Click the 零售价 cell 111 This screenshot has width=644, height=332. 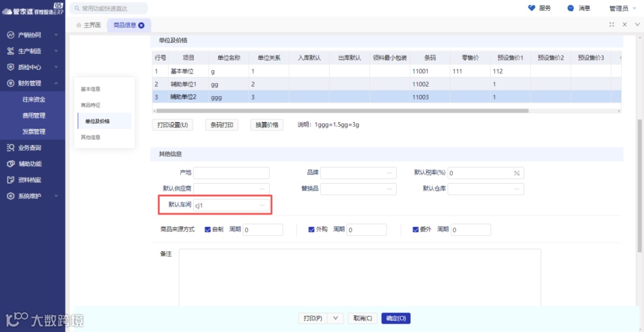pos(470,71)
